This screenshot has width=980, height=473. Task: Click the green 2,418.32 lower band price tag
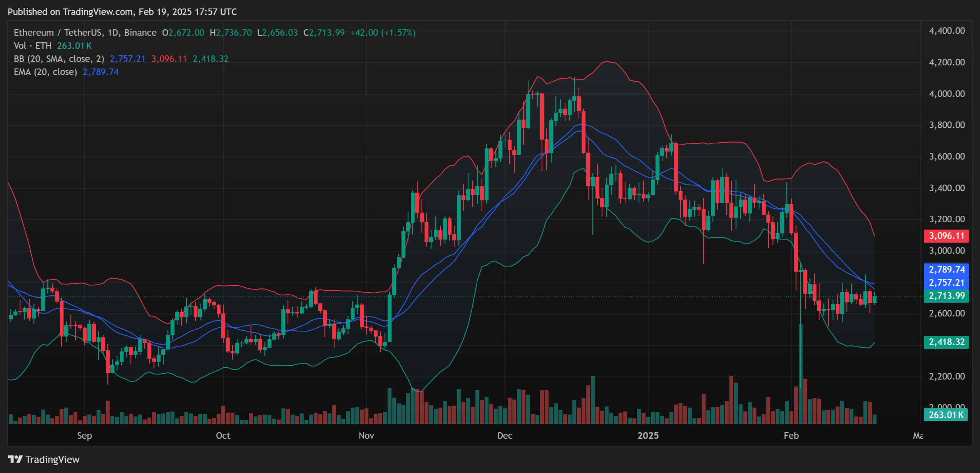[x=946, y=342]
